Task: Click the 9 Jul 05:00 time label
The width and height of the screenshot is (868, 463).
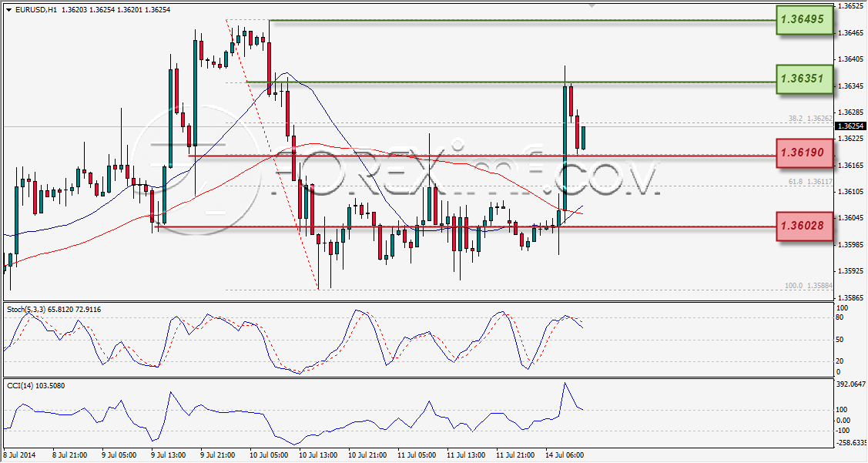Action: (119, 455)
